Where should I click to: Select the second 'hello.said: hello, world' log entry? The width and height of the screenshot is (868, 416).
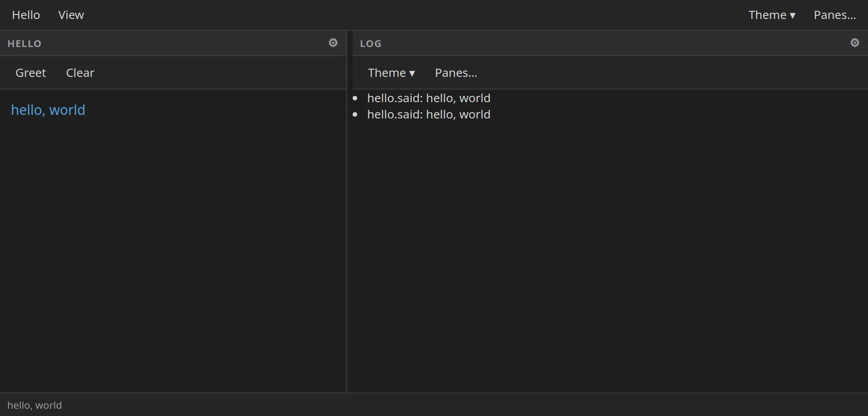pyautogui.click(x=429, y=114)
